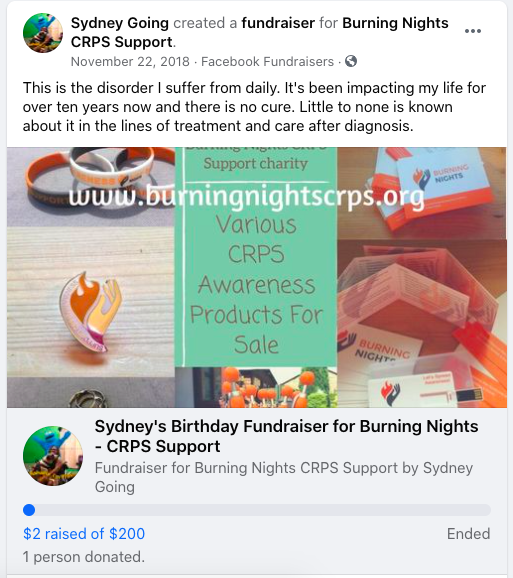
Task: Open the three-dot post options menu
Action: tap(472, 31)
